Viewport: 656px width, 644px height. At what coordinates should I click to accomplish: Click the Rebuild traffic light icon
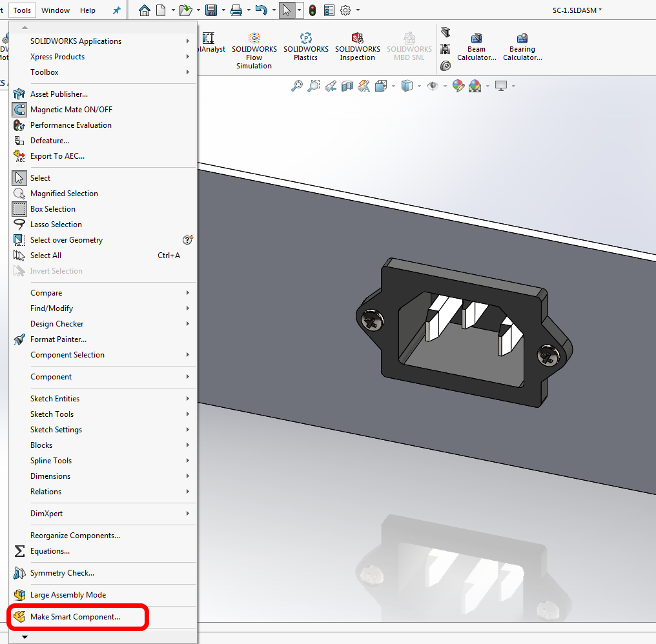313,10
